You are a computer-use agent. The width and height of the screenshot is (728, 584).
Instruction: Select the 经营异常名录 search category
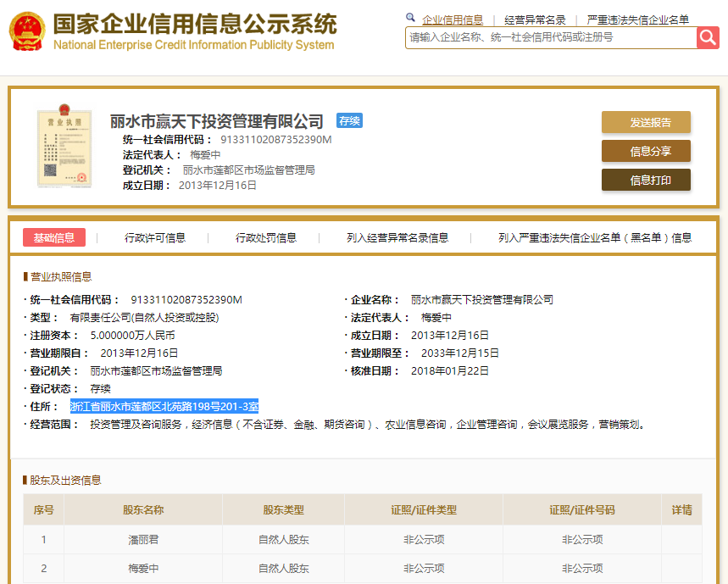(x=535, y=19)
